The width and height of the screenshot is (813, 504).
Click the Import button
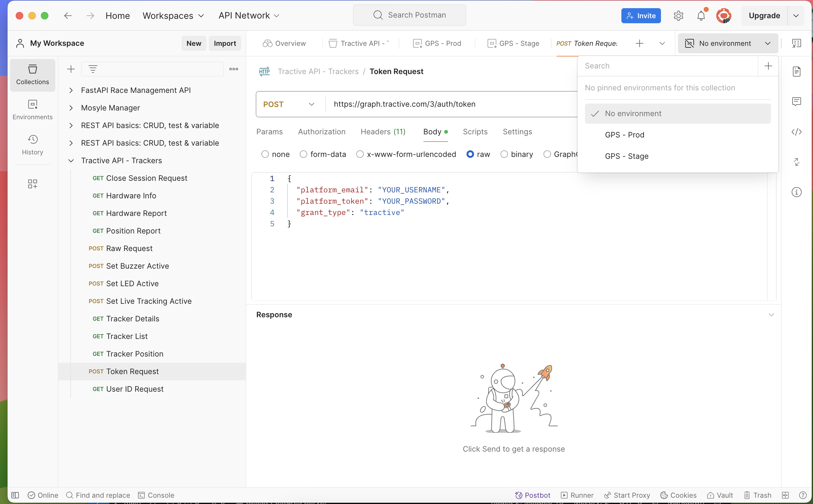pos(225,43)
